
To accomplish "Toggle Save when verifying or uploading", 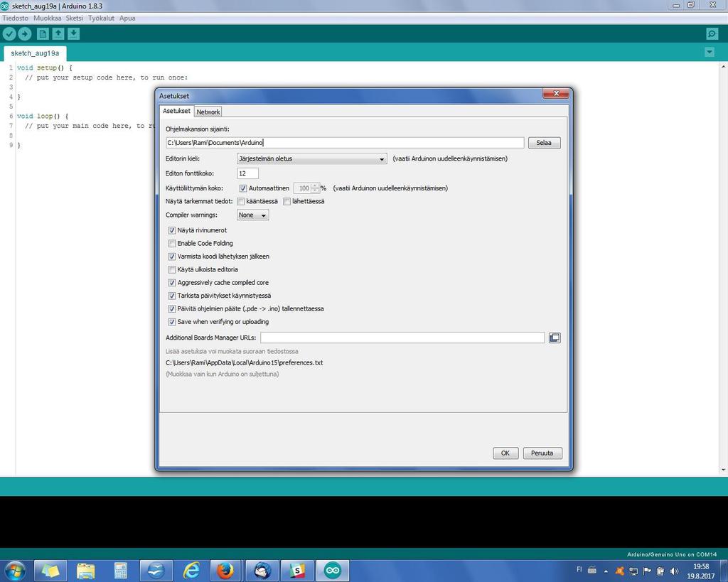I will pyautogui.click(x=172, y=322).
